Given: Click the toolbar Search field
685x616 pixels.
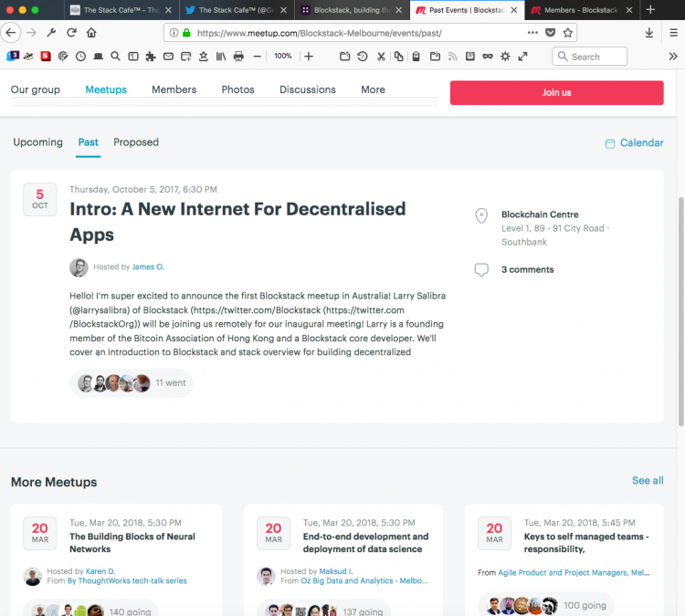Looking at the screenshot, I should pos(589,57).
